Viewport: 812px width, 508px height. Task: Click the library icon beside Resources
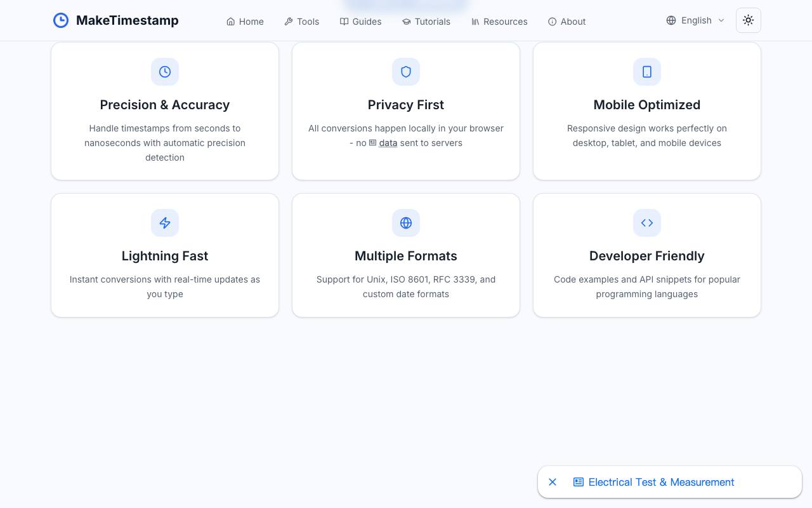(475, 22)
